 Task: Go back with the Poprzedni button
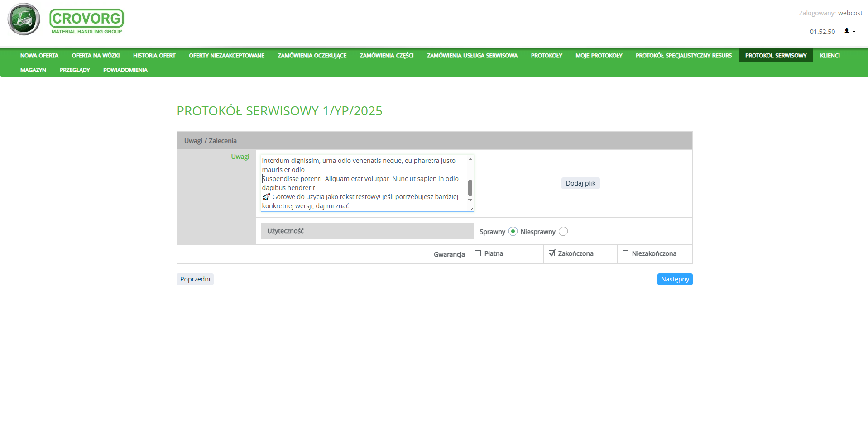coord(195,279)
